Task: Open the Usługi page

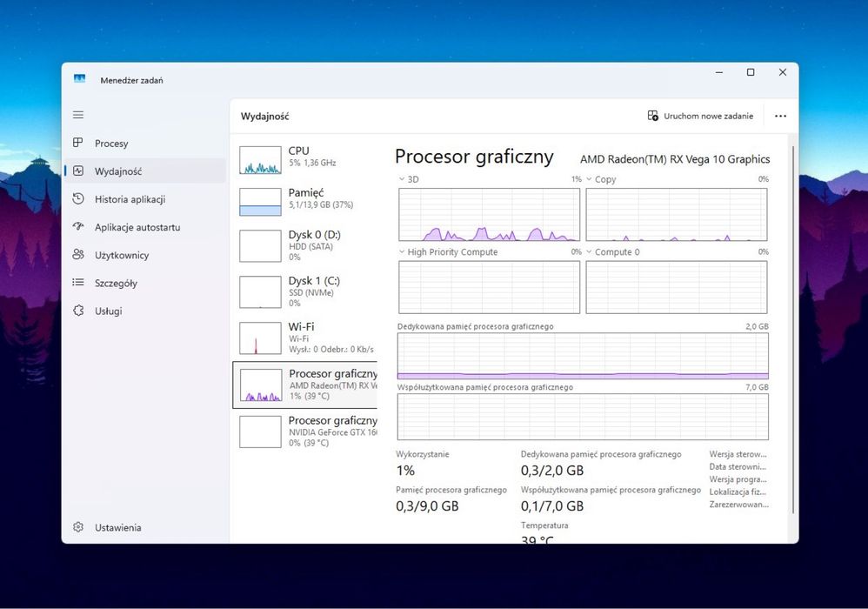Action: 145,311
